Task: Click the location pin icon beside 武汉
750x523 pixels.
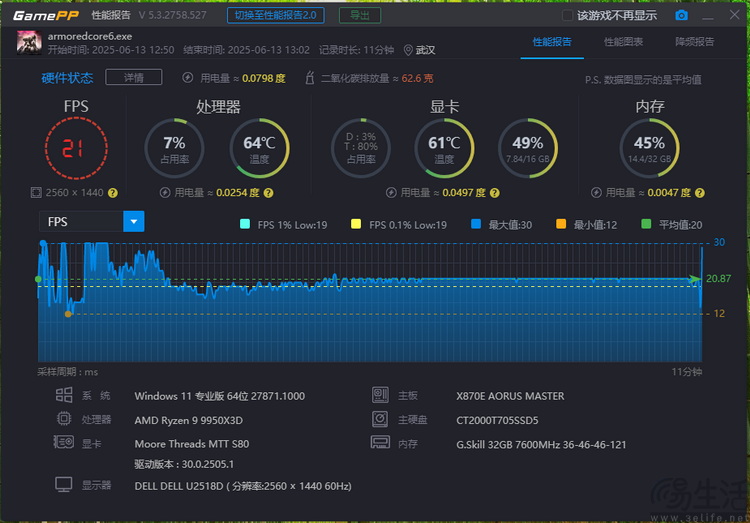Action: tap(408, 50)
